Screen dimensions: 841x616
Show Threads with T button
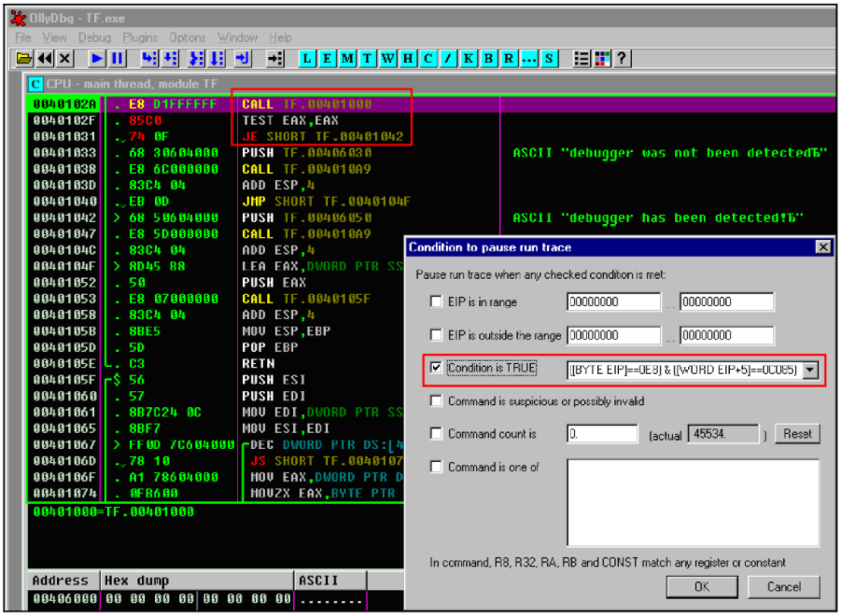368,59
